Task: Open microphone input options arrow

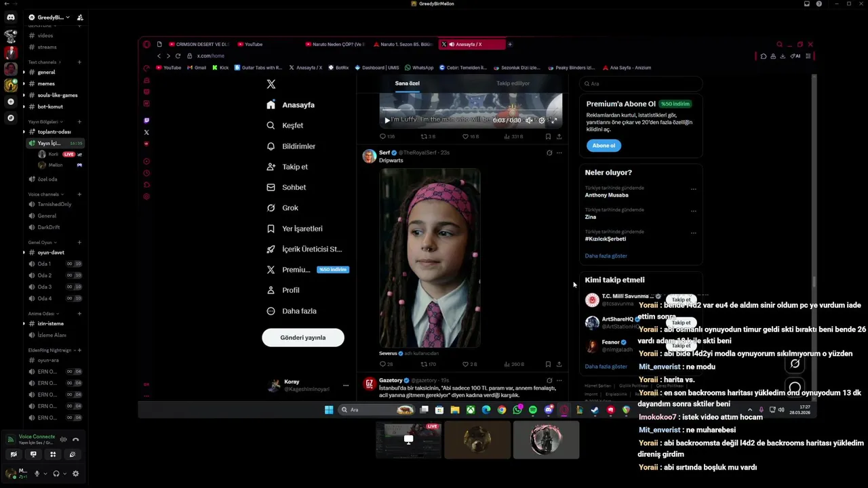Action: (x=45, y=474)
